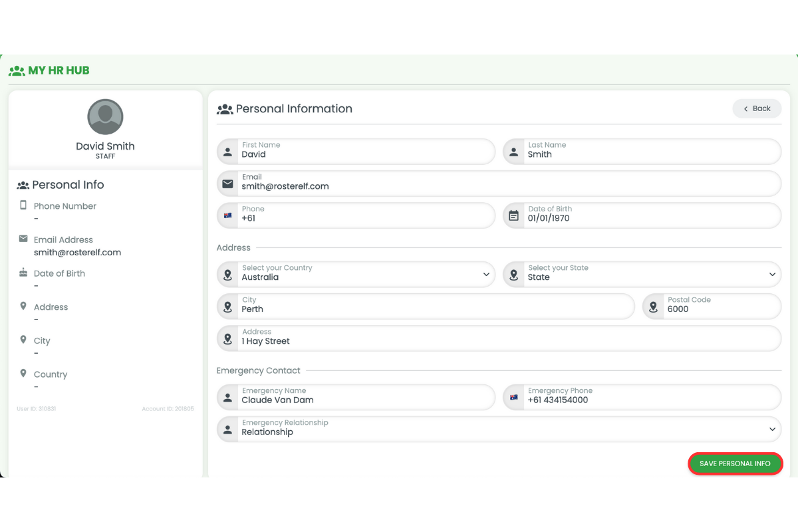Viewport: 798px width, 532px height.
Task: Open the Emergency Relationship dropdown
Action: pyautogui.click(x=772, y=429)
